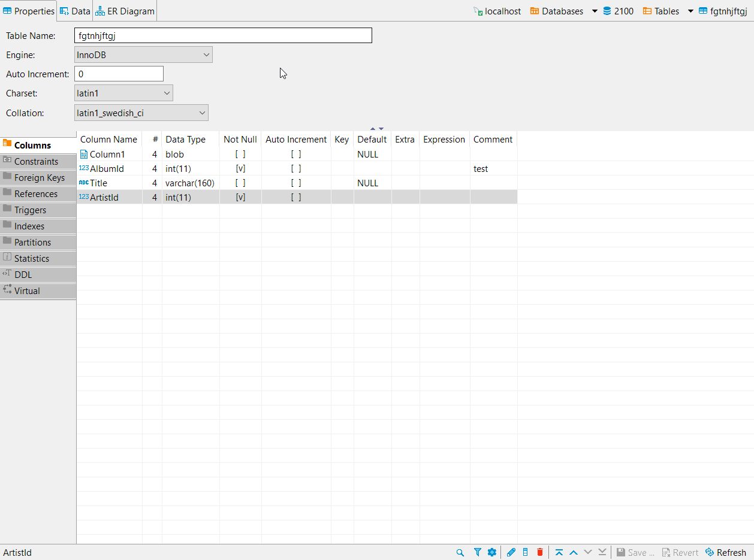Image resolution: width=754 pixels, height=560 pixels.
Task: Open the Engine dropdown
Action: tap(206, 54)
